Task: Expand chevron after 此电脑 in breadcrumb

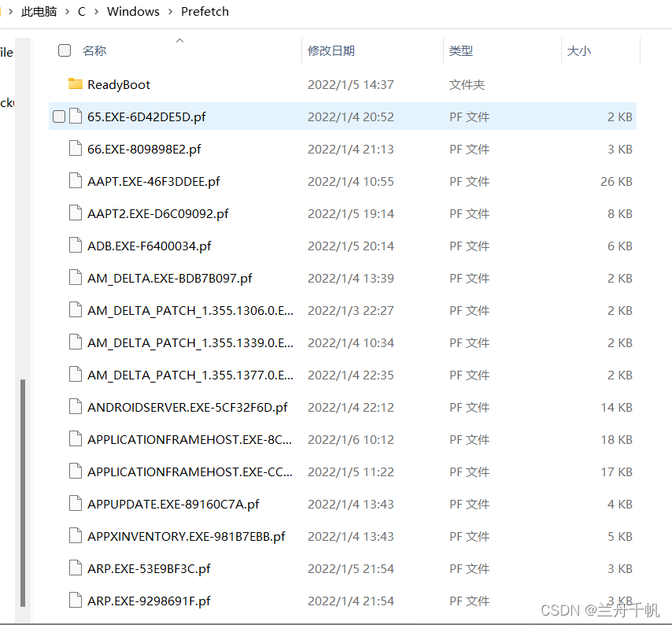Action: 68,12
